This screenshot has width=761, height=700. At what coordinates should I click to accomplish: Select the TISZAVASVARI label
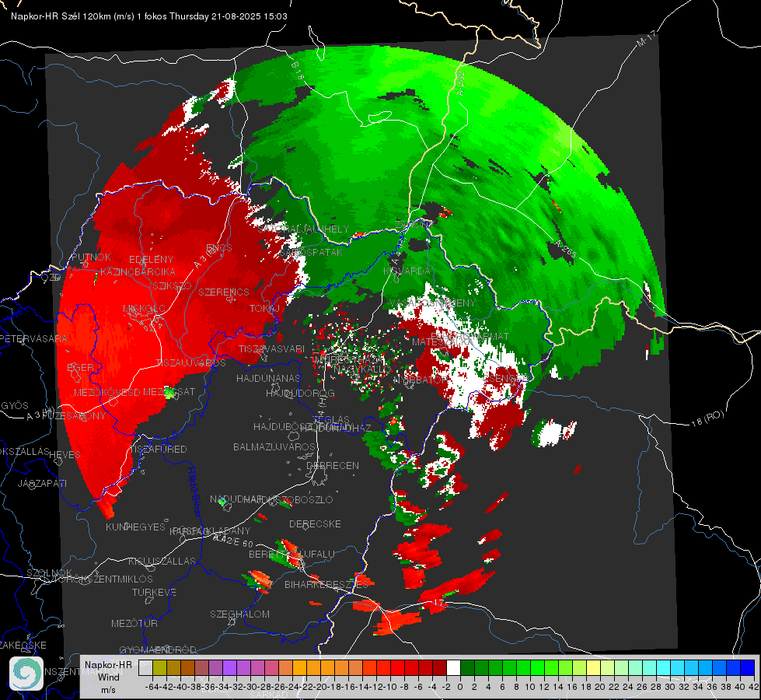tap(272, 348)
